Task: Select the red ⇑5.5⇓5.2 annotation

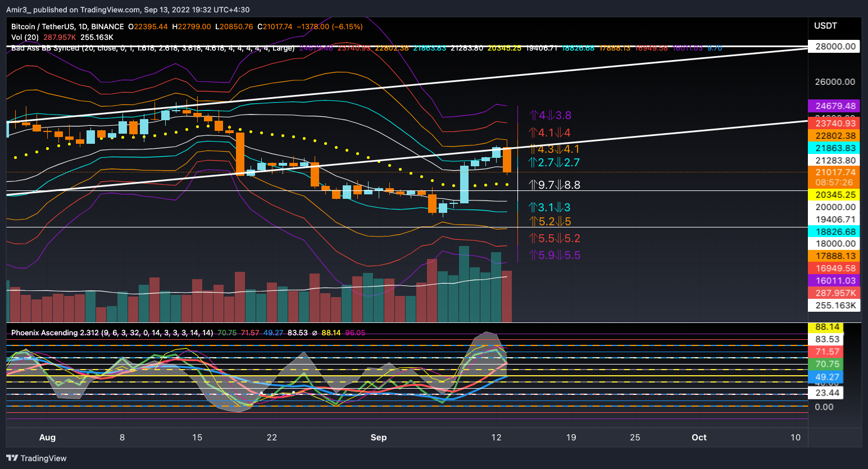Action: (555, 239)
